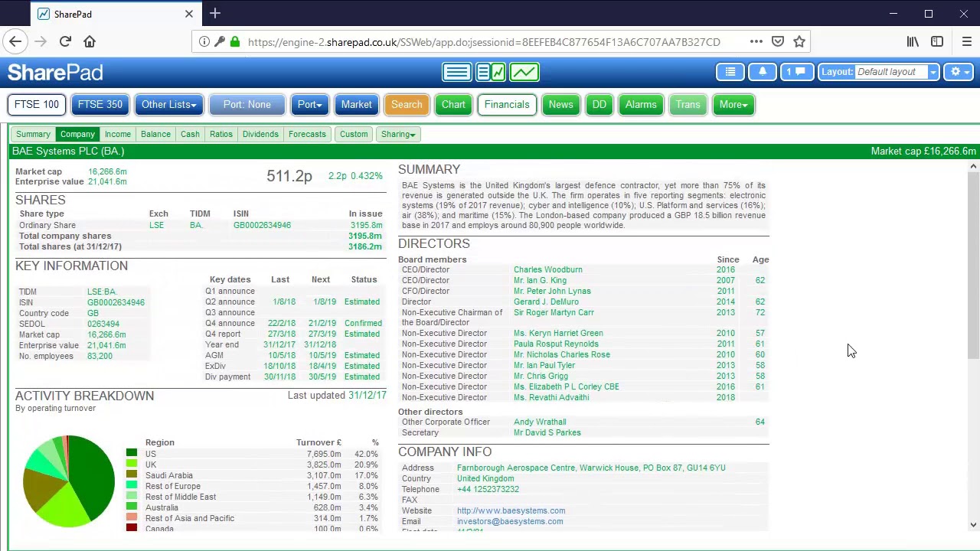The height and width of the screenshot is (551, 980).
Task: Switch to the Balance tab
Action: (155, 134)
